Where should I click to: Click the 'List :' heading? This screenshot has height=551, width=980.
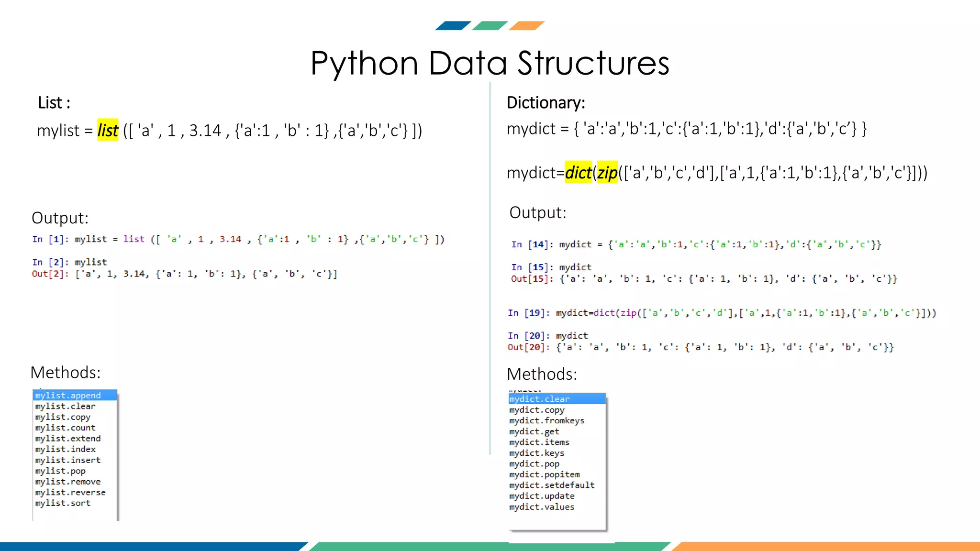[54, 103]
